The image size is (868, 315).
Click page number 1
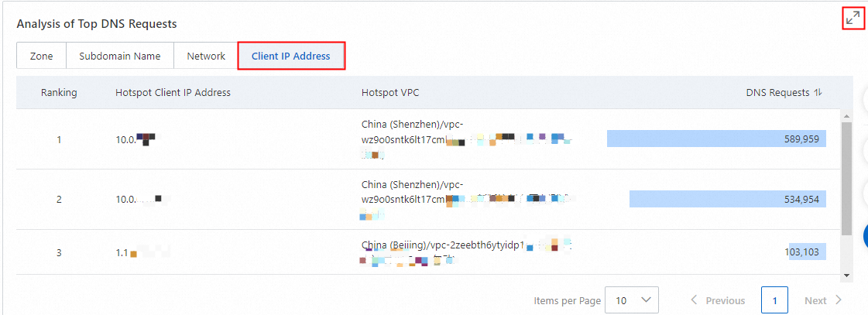[774, 300]
